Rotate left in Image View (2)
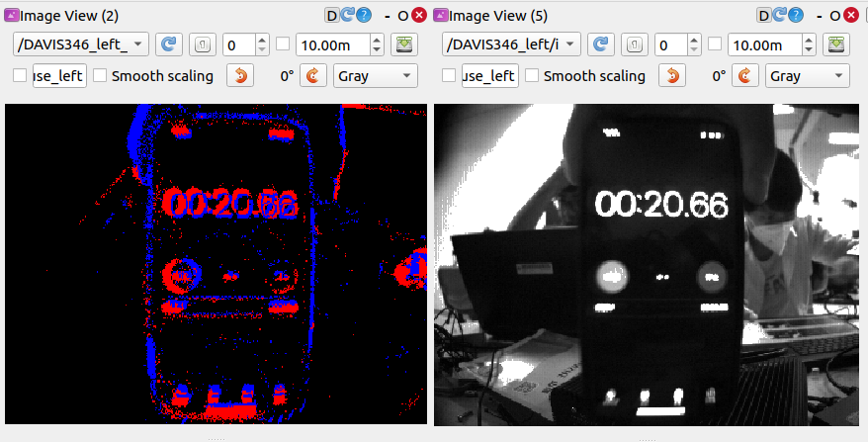The width and height of the screenshot is (868, 442). click(240, 75)
